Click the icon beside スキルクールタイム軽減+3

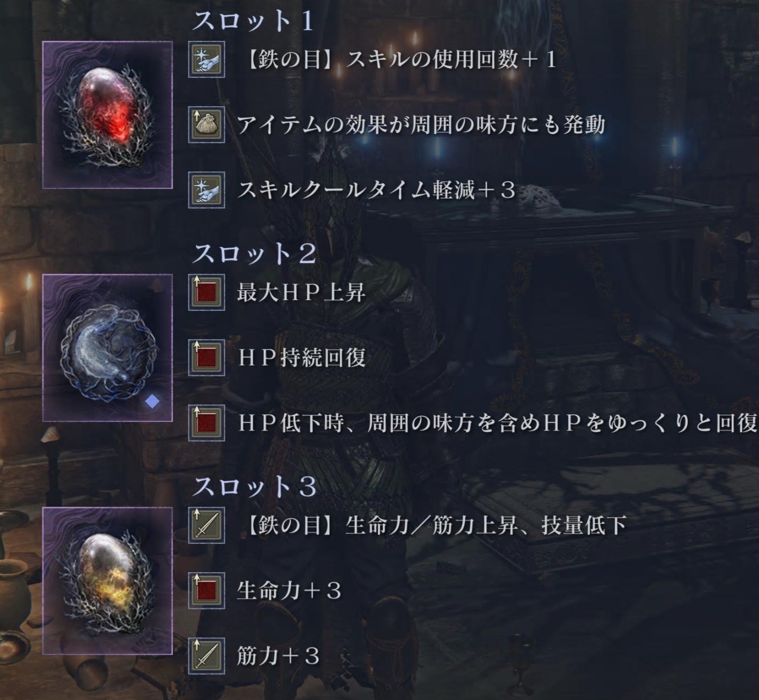tap(207, 190)
